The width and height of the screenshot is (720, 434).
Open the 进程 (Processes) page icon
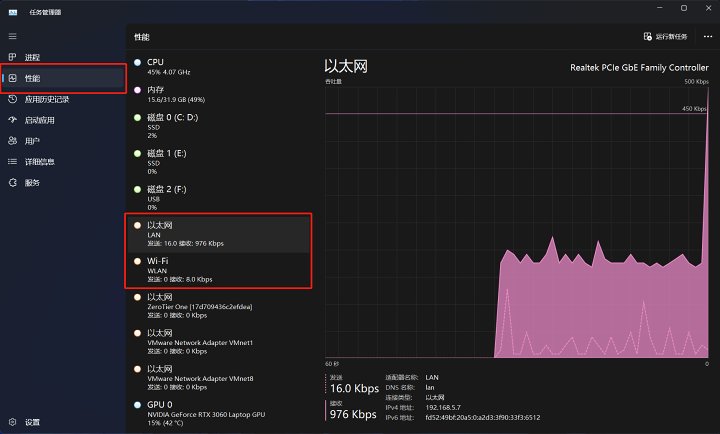(12, 57)
